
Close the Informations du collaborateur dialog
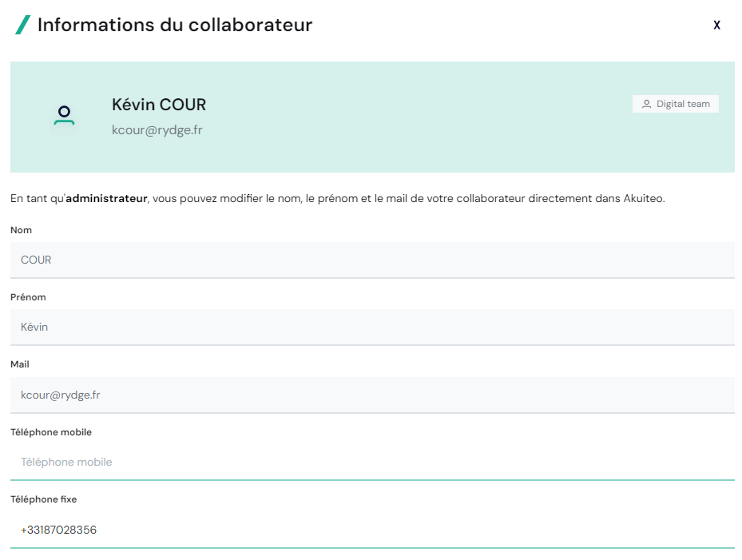[716, 26]
